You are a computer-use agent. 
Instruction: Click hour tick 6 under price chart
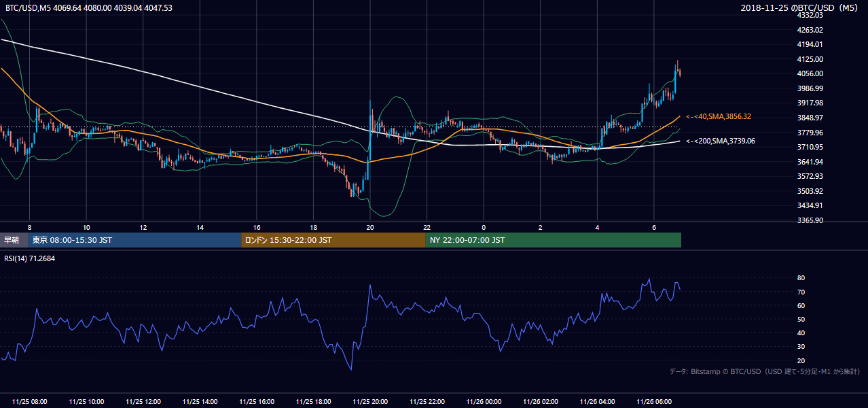pos(653,227)
